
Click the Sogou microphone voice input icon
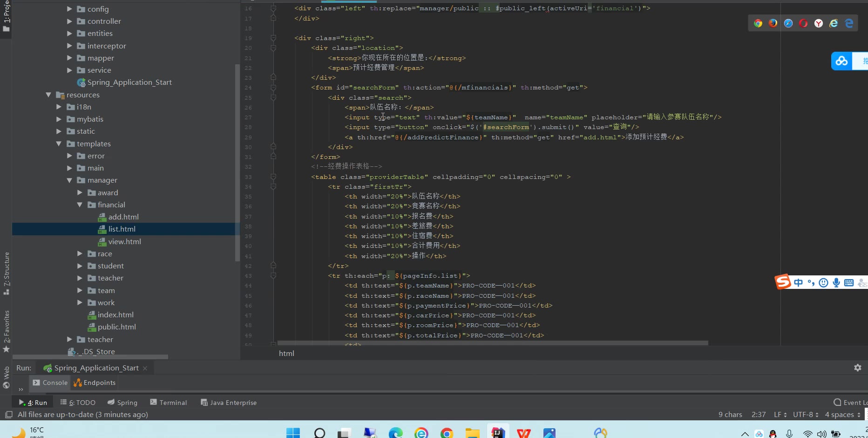coord(836,283)
